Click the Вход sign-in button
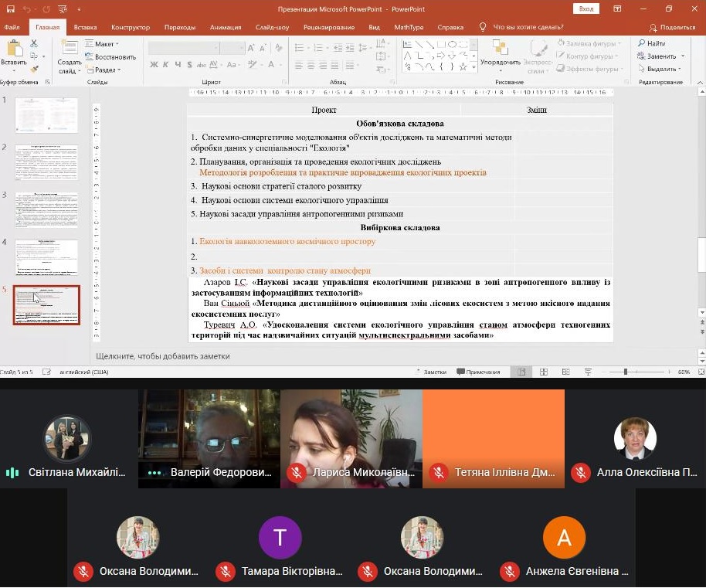 586,8
